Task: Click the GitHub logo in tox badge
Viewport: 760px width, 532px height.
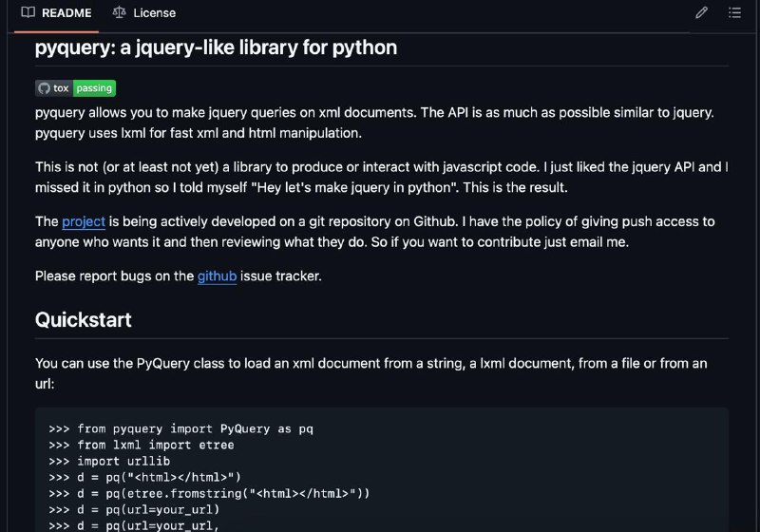Action: (x=44, y=88)
